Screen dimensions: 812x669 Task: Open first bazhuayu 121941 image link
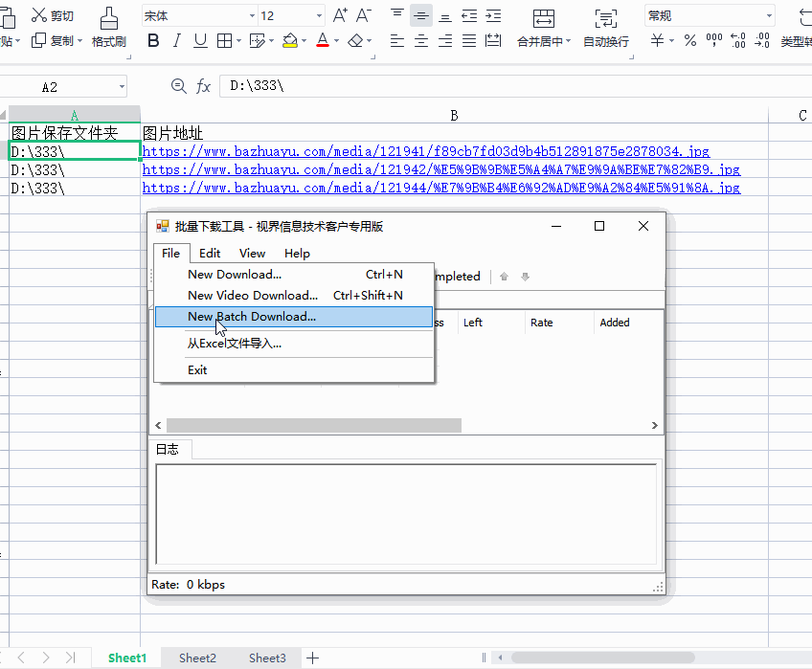(426, 152)
